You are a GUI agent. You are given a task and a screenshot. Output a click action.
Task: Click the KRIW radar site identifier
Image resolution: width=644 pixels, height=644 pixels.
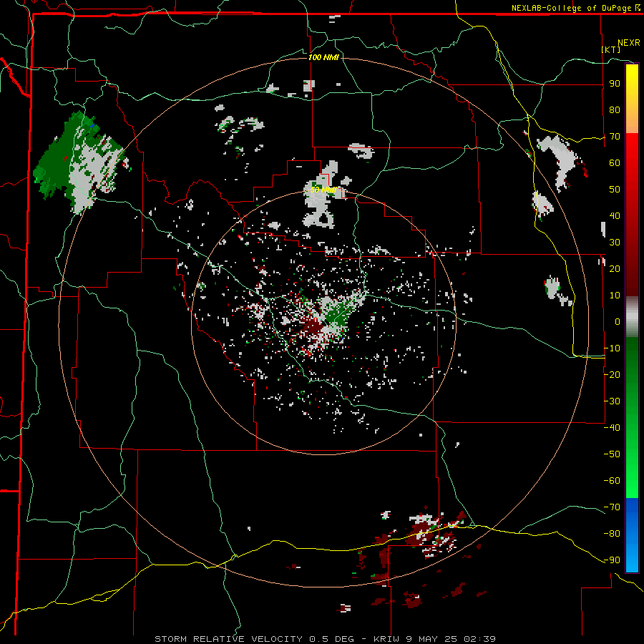[386, 639]
